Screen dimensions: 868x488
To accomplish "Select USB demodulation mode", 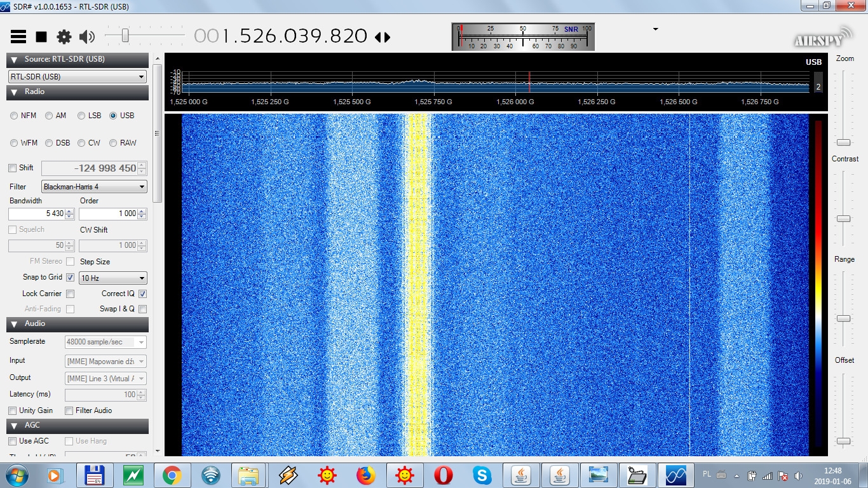I will point(113,116).
